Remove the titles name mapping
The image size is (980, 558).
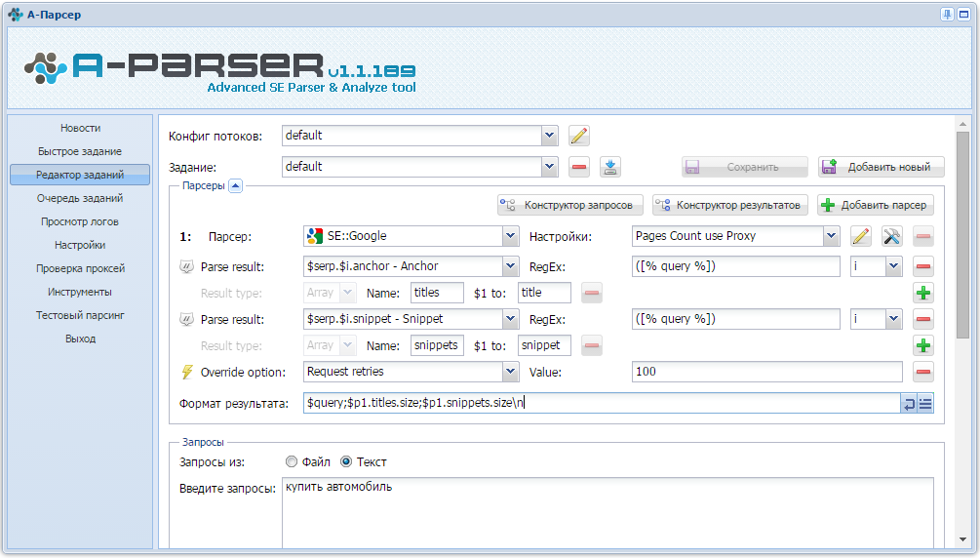pos(591,293)
